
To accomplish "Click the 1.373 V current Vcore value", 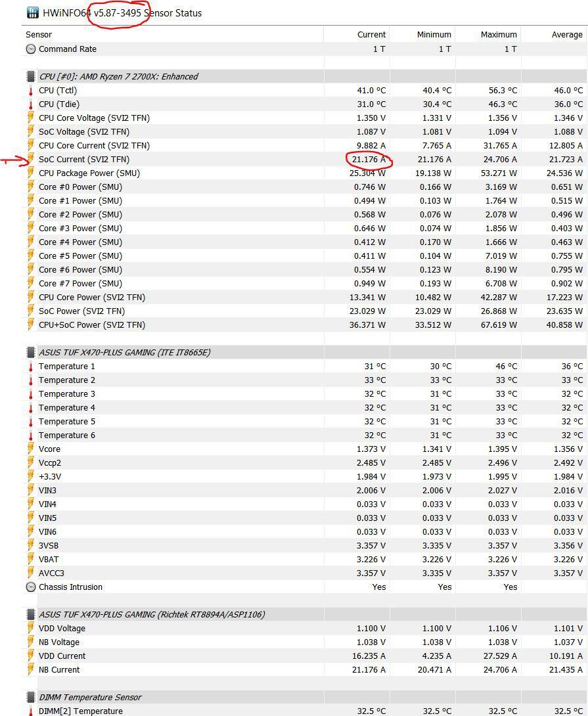I will tap(371, 449).
